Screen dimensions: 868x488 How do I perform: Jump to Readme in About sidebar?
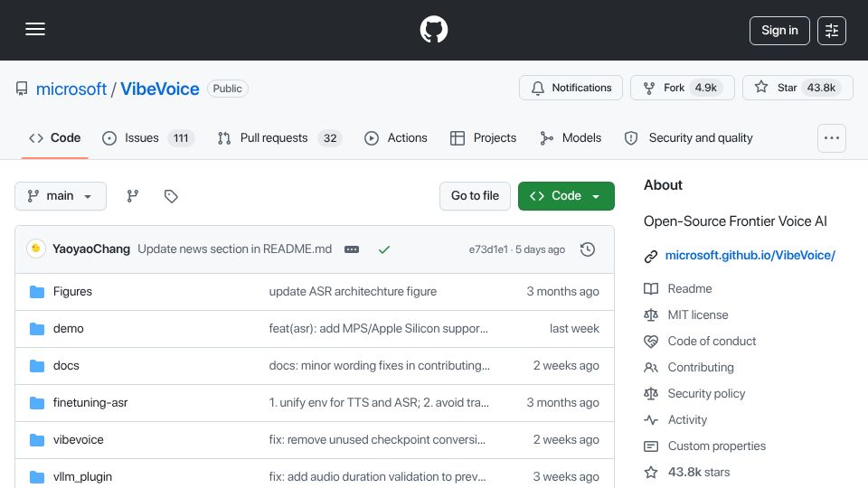pos(690,289)
